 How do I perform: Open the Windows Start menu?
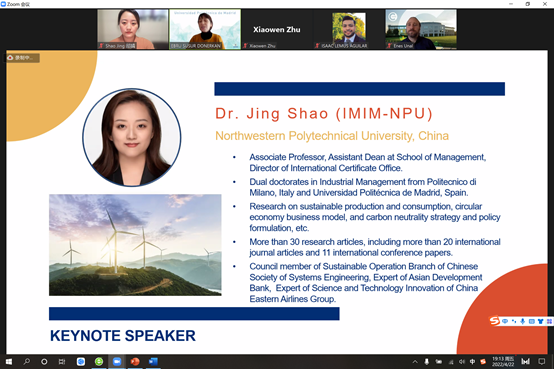click(9, 362)
